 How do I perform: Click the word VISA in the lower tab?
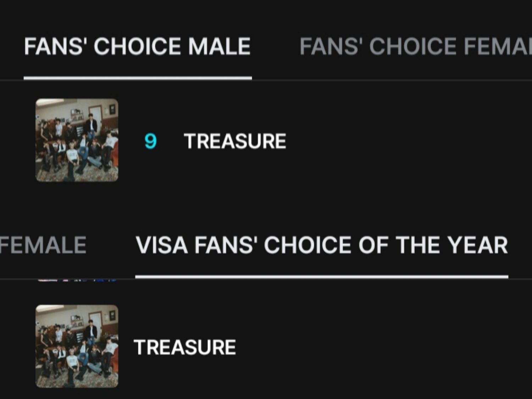click(161, 245)
